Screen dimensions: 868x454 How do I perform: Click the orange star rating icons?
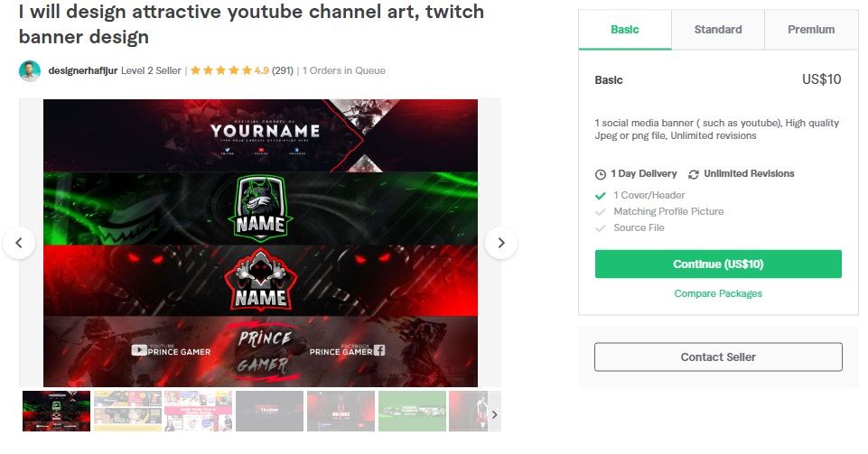pyautogui.click(x=221, y=70)
